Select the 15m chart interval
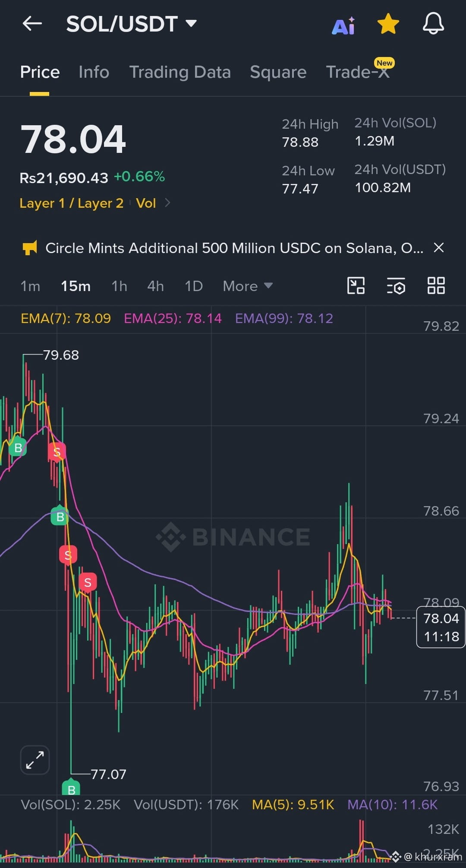 coord(76,286)
